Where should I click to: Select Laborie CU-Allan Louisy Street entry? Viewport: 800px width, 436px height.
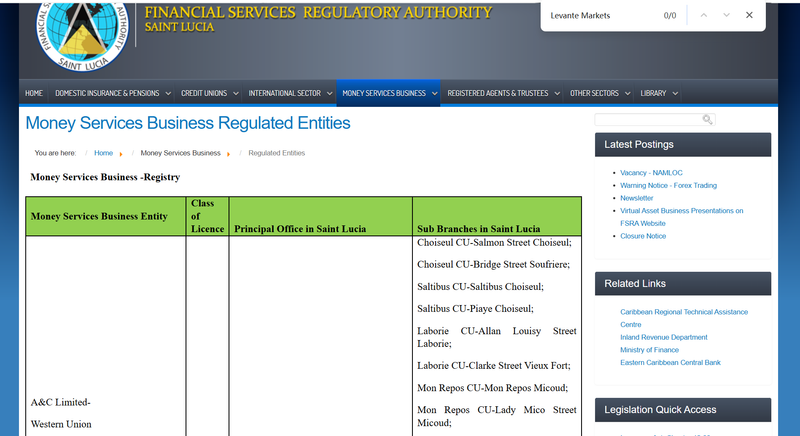tap(496, 337)
